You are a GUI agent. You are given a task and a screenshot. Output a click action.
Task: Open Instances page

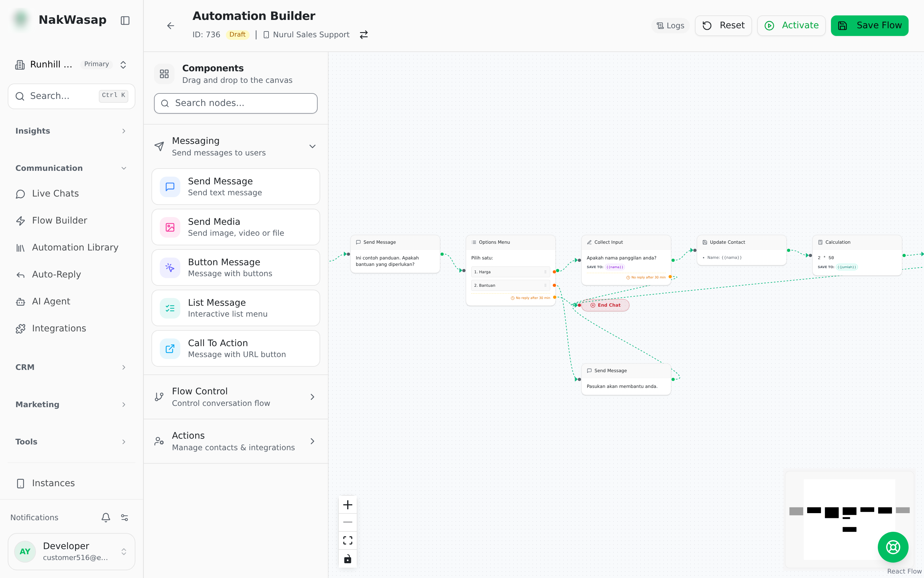pyautogui.click(x=72, y=483)
